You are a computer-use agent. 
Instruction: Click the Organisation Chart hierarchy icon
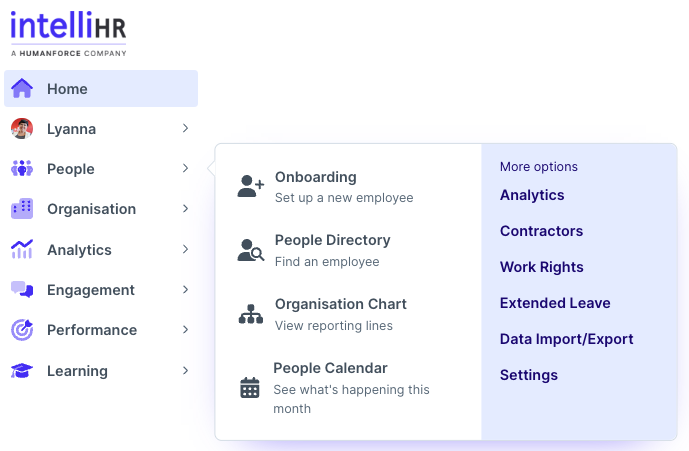pyautogui.click(x=250, y=314)
